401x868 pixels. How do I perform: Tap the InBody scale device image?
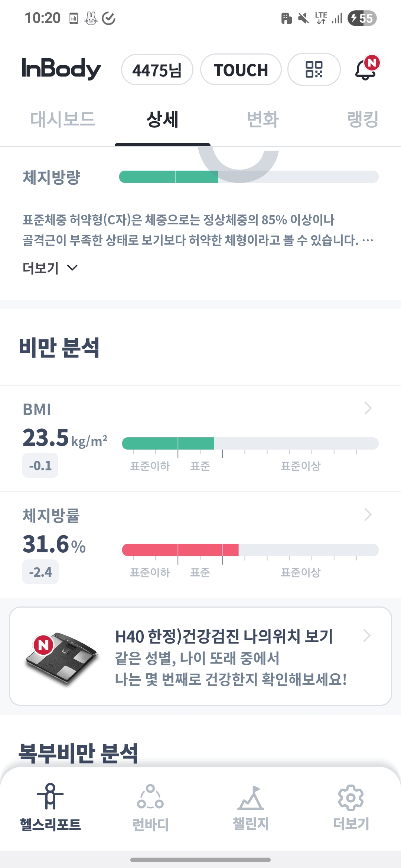pyautogui.click(x=61, y=657)
